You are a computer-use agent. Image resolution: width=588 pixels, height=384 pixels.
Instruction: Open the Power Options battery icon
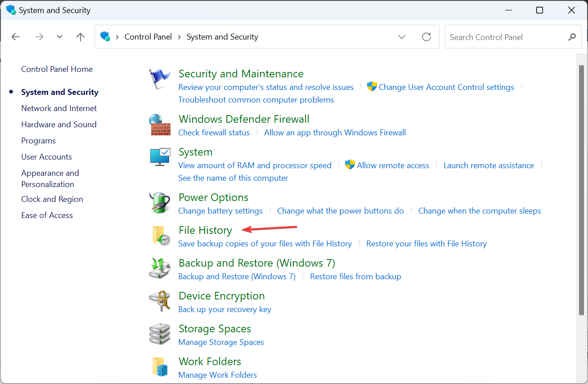(160, 202)
